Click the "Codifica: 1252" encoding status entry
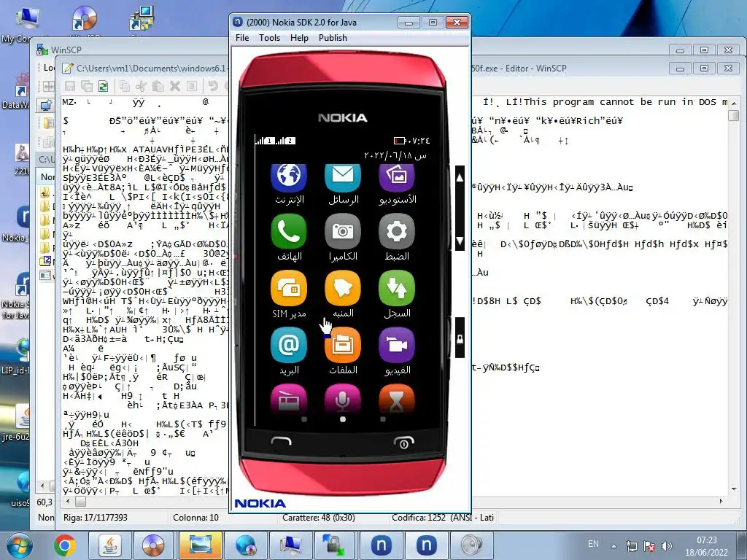The width and height of the screenshot is (747, 560). point(443,517)
